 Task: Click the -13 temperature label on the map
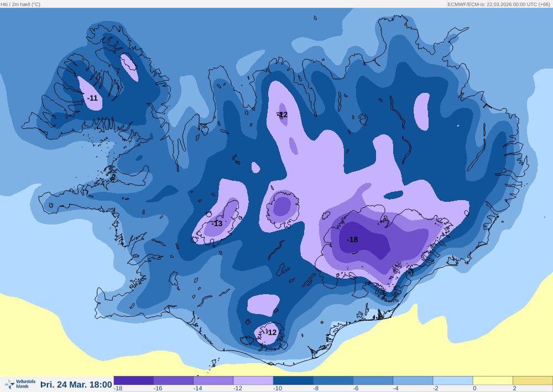(217, 223)
